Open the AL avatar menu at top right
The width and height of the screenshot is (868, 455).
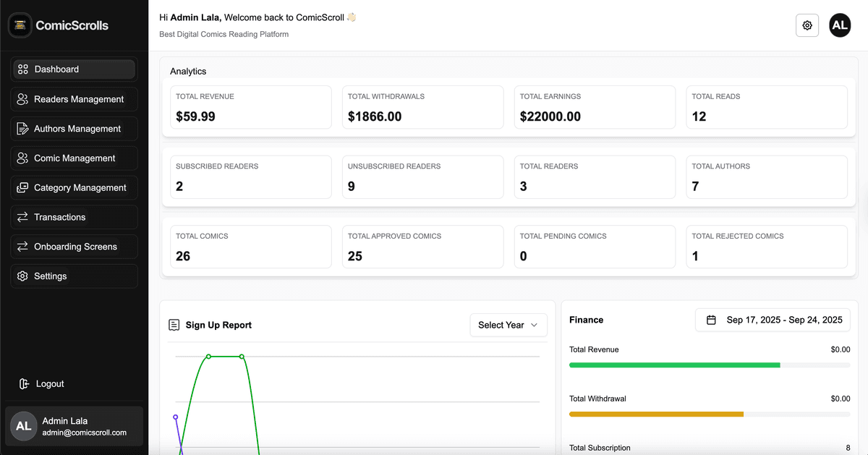(840, 25)
